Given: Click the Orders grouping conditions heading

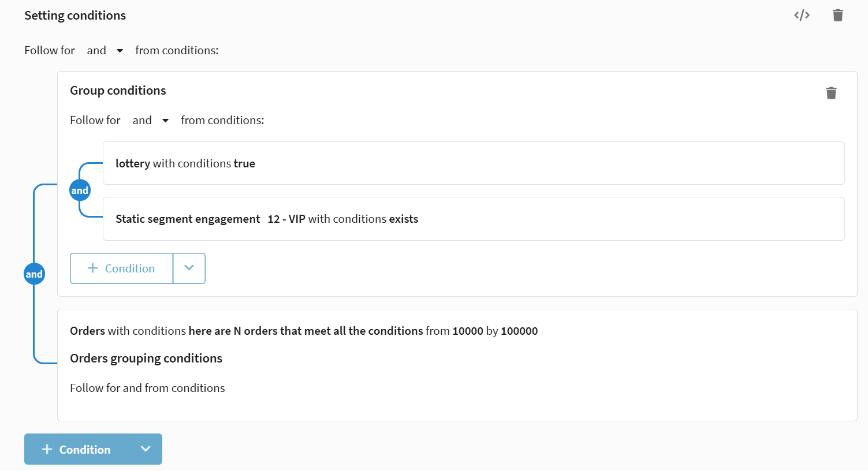Looking at the screenshot, I should [x=146, y=358].
